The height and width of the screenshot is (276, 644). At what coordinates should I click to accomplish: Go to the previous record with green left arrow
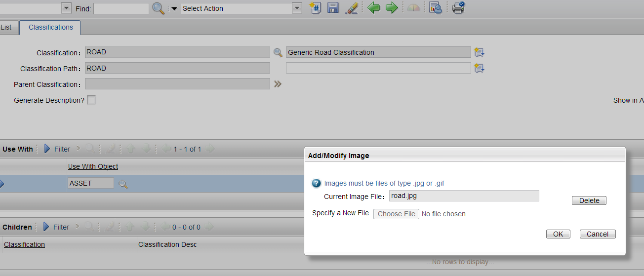click(x=374, y=8)
